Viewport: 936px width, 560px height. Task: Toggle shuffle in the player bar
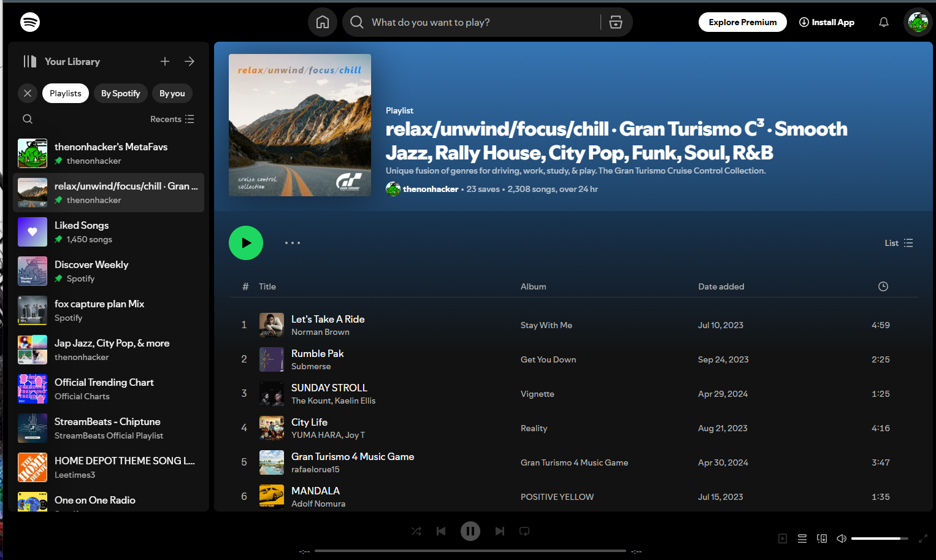(x=416, y=531)
